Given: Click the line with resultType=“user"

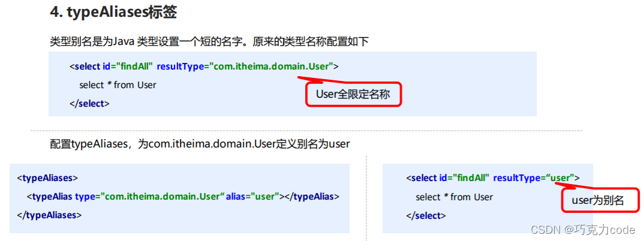Looking at the screenshot, I should point(493,178).
